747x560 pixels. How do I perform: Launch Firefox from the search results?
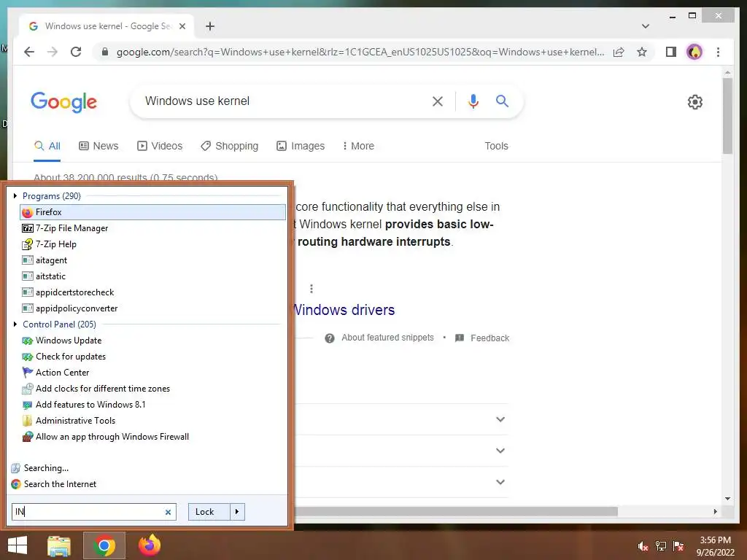pyautogui.click(x=152, y=212)
